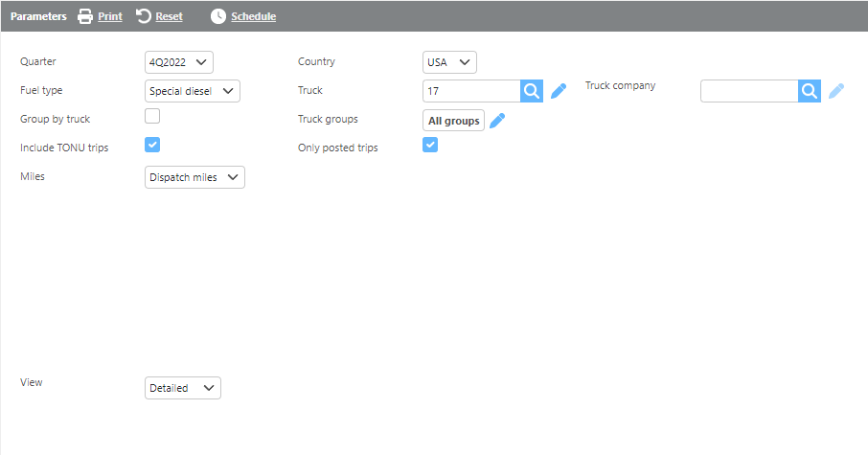Click the Print link
Screen dimensions: 868x455
[x=110, y=16]
